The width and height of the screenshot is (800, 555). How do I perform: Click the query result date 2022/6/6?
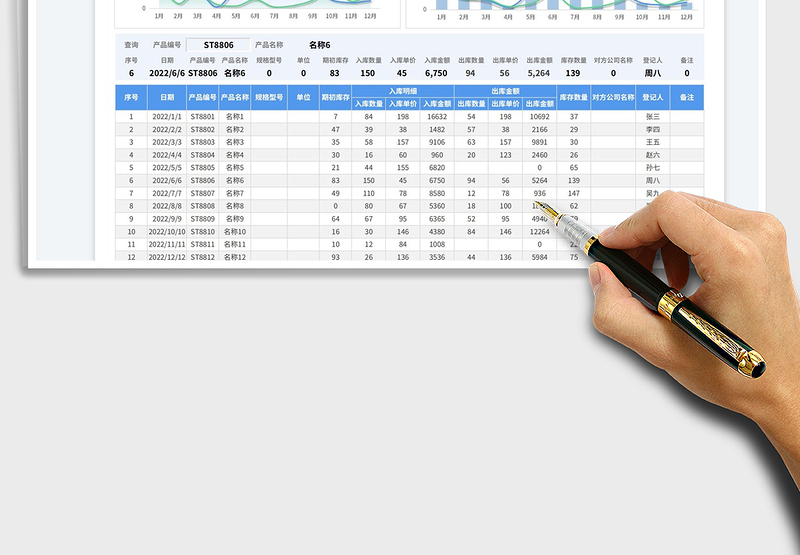[166, 73]
